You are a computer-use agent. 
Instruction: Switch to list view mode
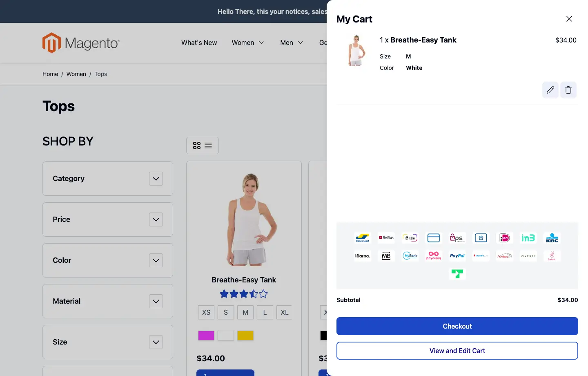click(208, 145)
